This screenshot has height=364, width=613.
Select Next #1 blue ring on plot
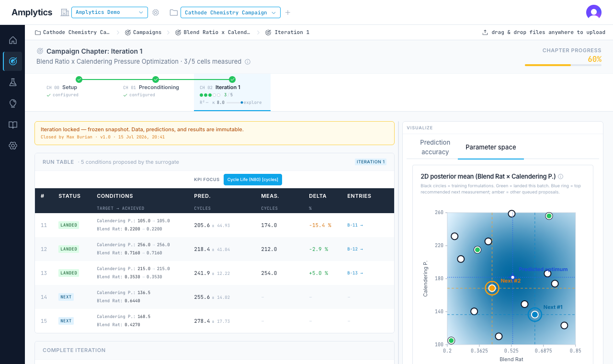[535, 315]
